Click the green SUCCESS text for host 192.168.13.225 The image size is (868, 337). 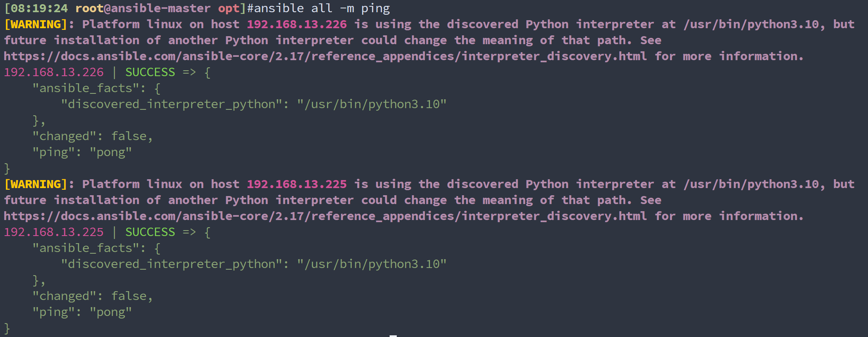pos(150,232)
